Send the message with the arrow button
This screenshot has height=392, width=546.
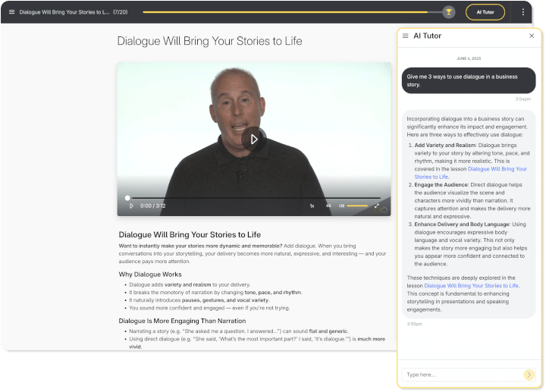tap(529, 375)
